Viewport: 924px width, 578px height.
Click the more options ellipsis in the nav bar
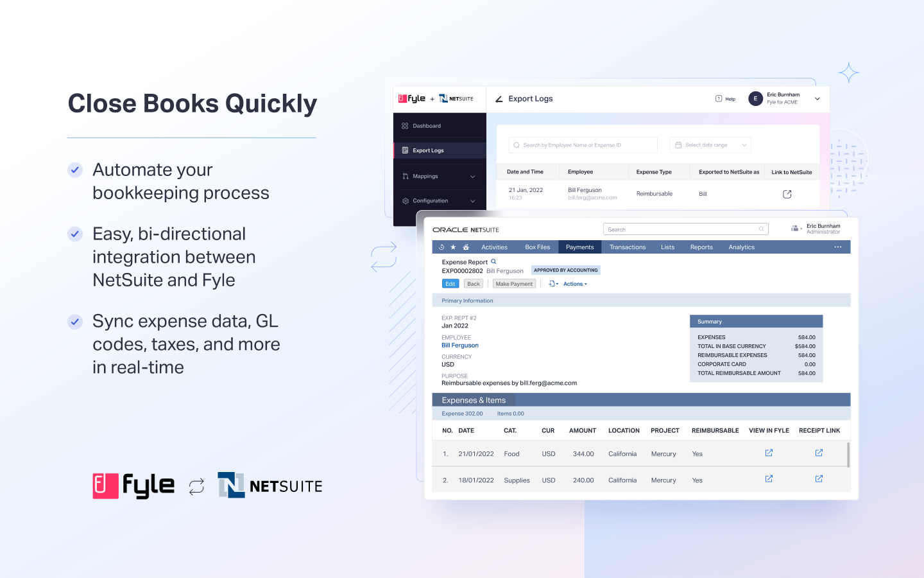click(837, 247)
